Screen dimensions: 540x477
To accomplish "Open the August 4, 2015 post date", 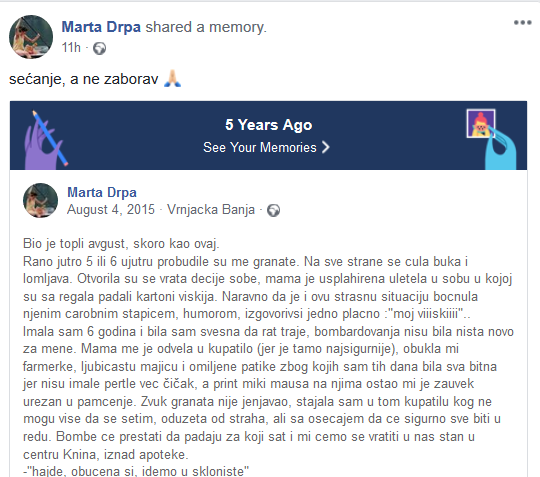I will [x=111, y=209].
